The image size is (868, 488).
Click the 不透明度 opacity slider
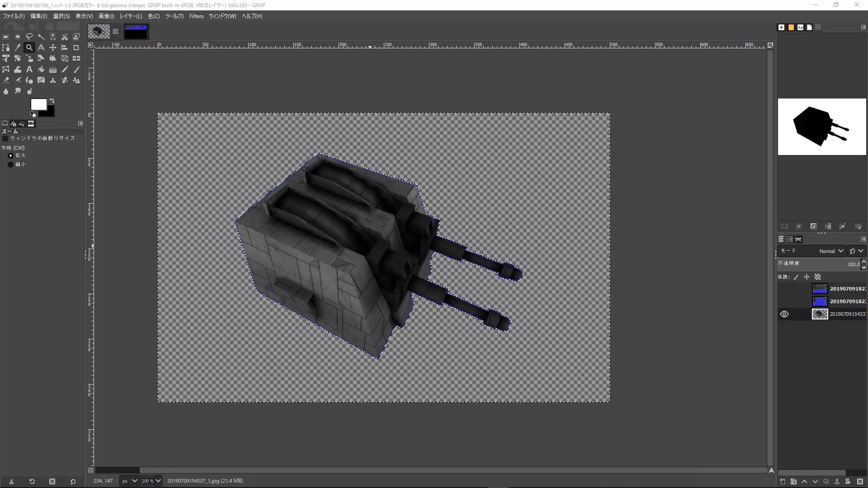point(818,264)
